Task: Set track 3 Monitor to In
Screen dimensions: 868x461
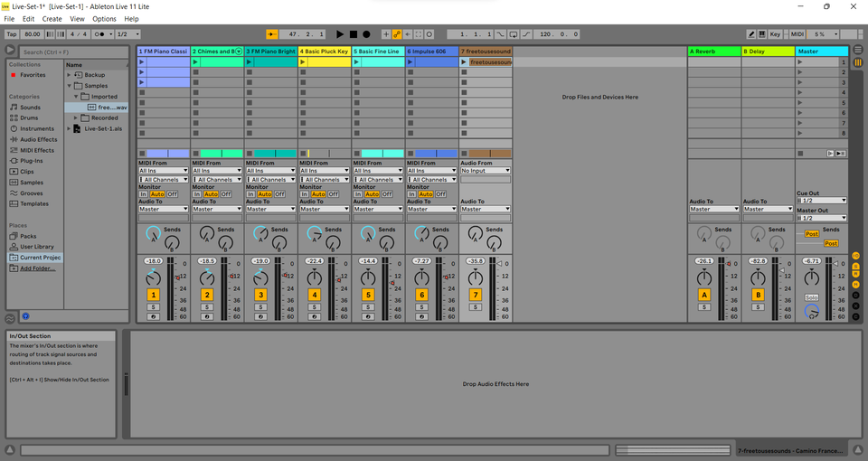Action: (x=250, y=194)
